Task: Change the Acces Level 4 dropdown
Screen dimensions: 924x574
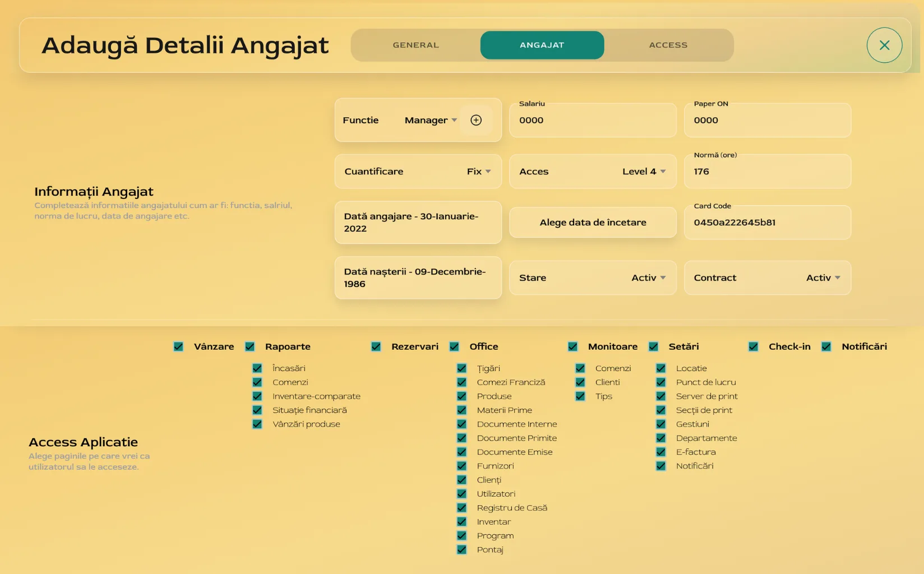Action: click(643, 172)
